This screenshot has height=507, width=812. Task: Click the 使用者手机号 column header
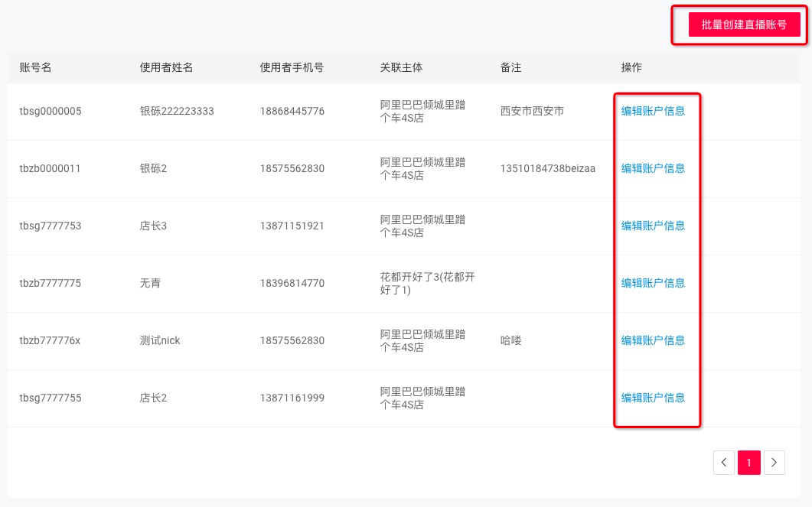pyautogui.click(x=292, y=67)
